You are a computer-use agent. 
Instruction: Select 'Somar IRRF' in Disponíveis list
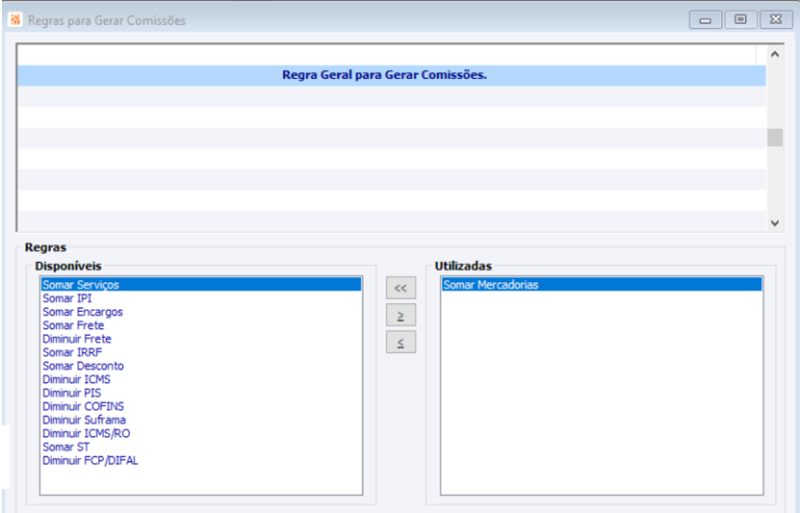201,353
